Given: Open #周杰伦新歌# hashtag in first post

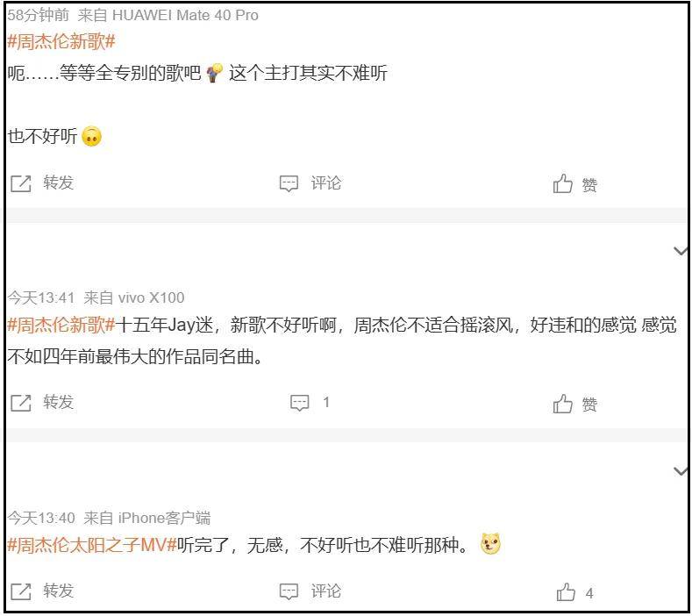Looking at the screenshot, I should [x=61, y=42].
